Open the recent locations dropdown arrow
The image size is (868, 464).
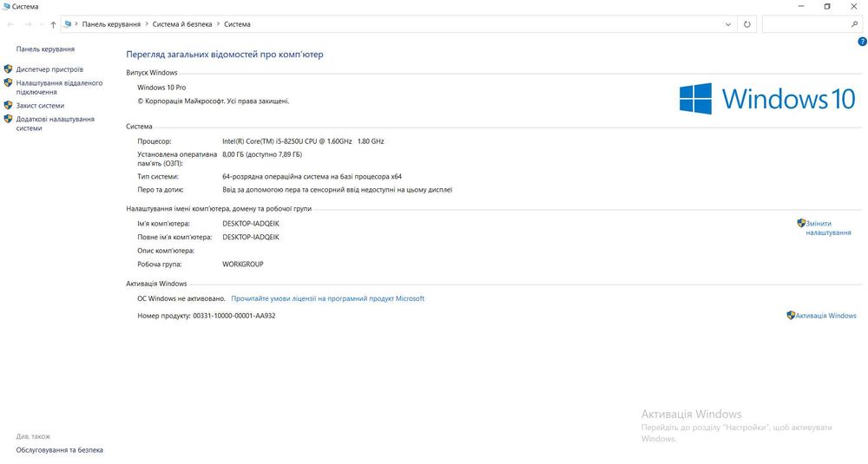(40, 24)
